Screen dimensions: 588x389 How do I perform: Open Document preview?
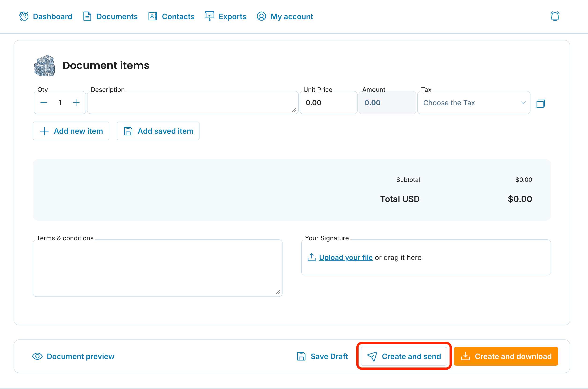point(73,357)
